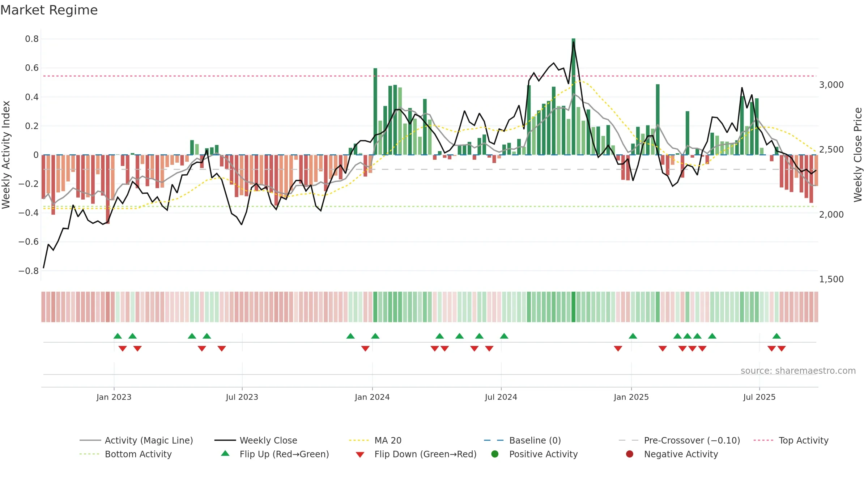868x488 pixels.
Task: Click the green activity bar reaching 0.6 at Jan 2024
Action: 375,111
